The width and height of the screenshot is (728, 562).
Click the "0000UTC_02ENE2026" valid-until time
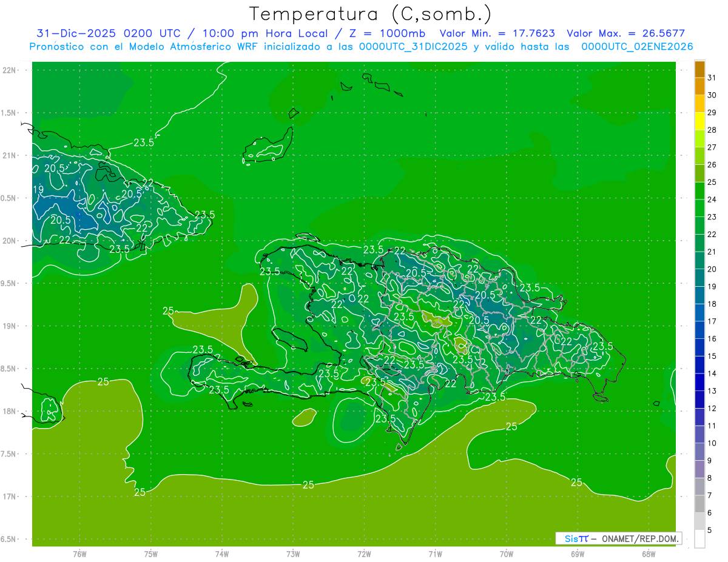[x=637, y=47]
